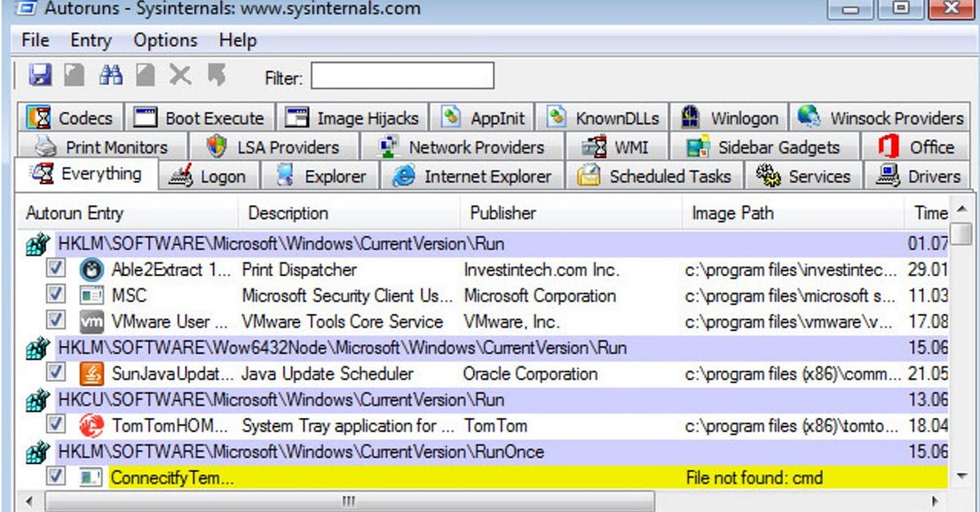The image size is (980, 512).
Task: Switch to the LSA Providers tab
Action: coord(273,146)
